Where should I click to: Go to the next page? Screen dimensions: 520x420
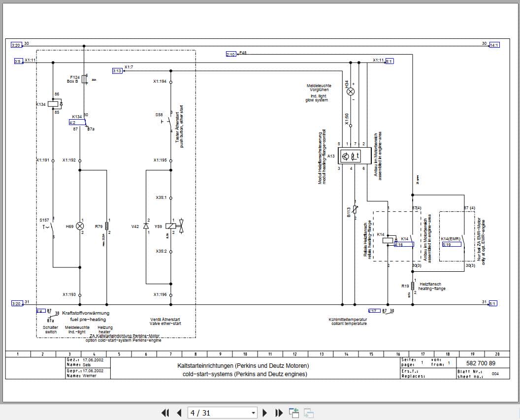point(264,413)
